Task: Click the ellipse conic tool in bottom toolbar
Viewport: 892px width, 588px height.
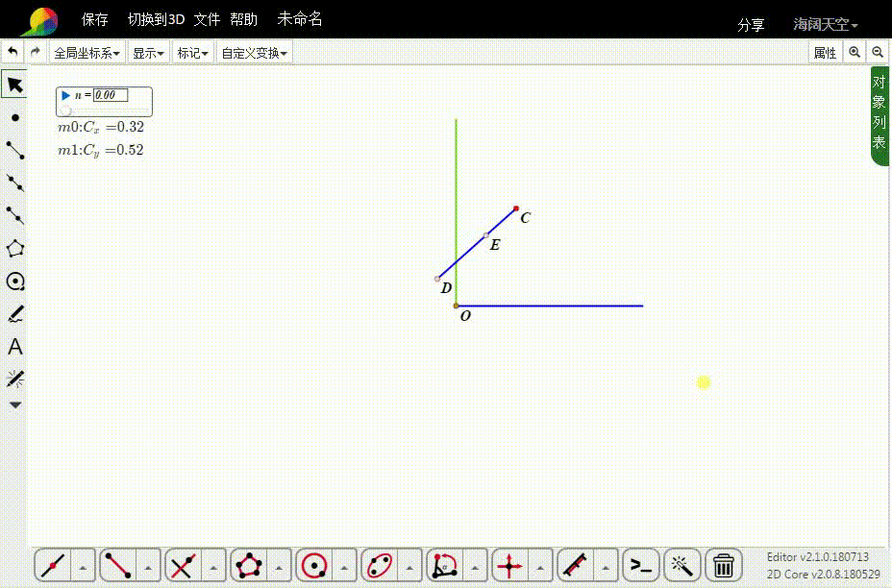Action: tap(380, 565)
